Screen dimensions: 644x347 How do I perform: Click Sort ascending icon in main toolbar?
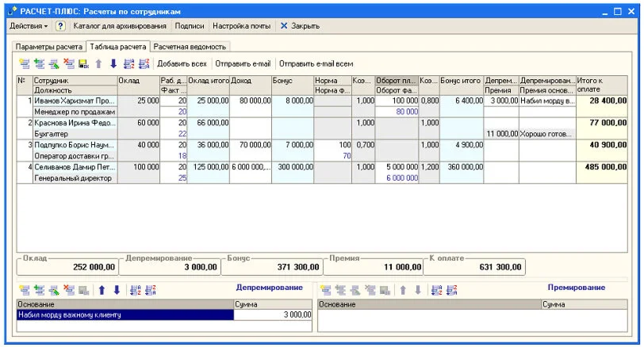(129, 63)
